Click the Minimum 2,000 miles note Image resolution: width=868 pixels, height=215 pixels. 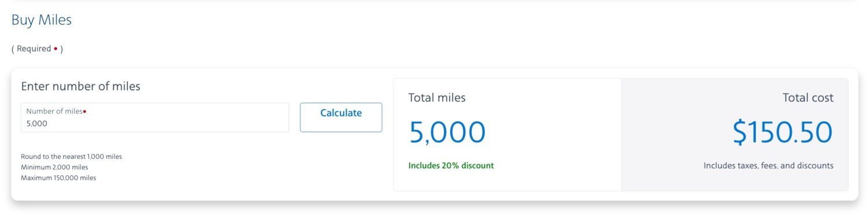[54, 168]
